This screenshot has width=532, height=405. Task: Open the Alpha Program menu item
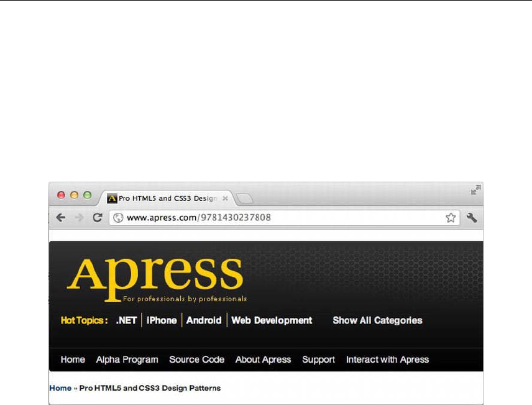point(127,360)
